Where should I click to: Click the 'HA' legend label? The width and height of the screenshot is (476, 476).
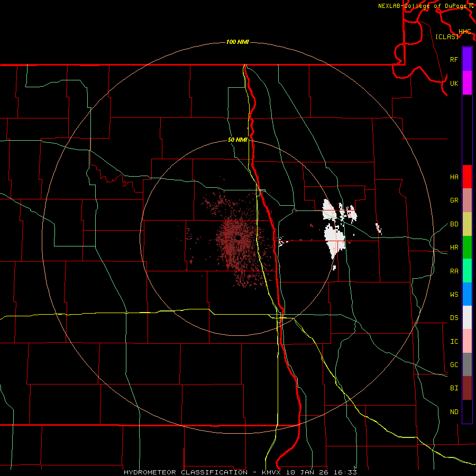pyautogui.click(x=454, y=177)
